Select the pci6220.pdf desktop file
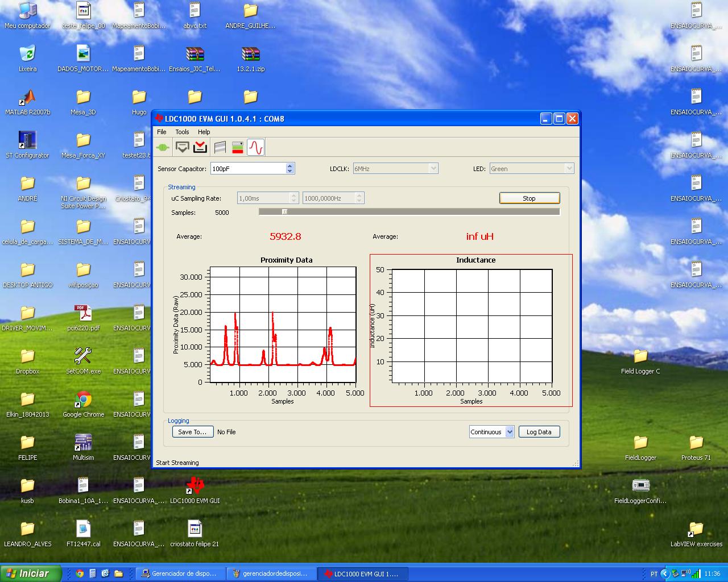The image size is (728, 582). [x=84, y=319]
